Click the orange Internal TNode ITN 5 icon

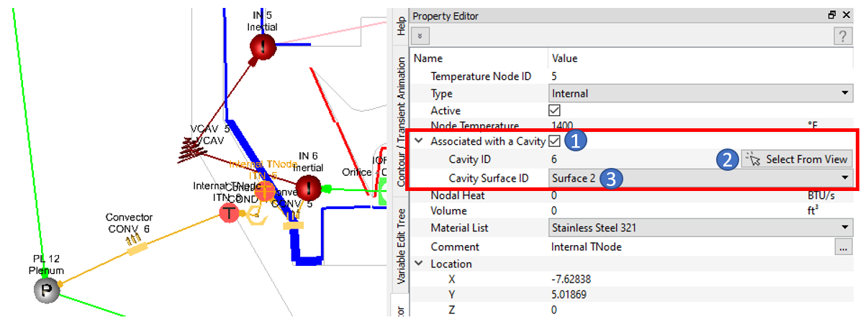[264, 191]
